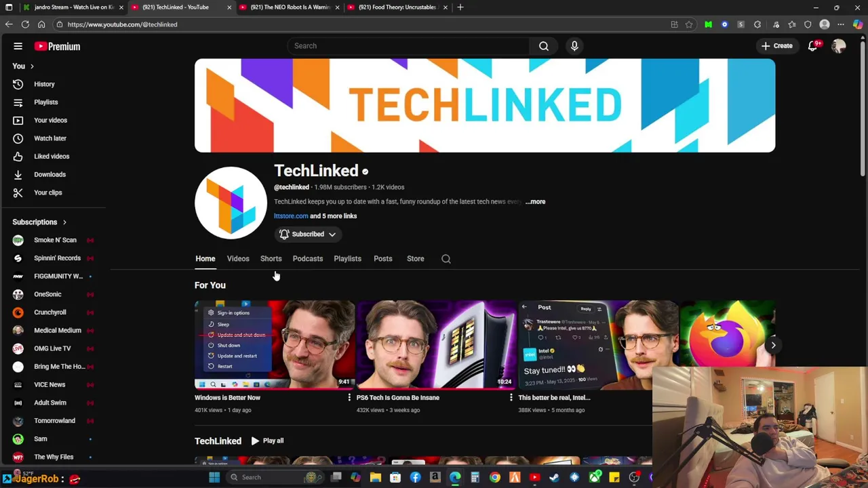Open the notifications bell
Viewport: 868px width, 488px height.
(x=813, y=46)
